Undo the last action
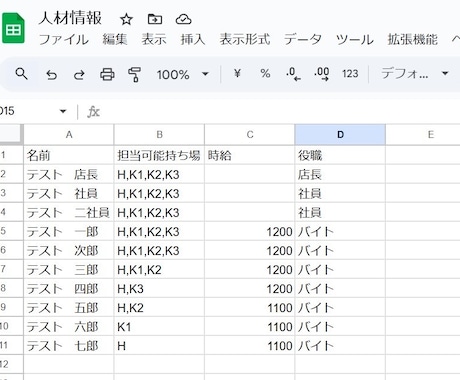Viewport: 460px width, 380px height. (x=51, y=74)
